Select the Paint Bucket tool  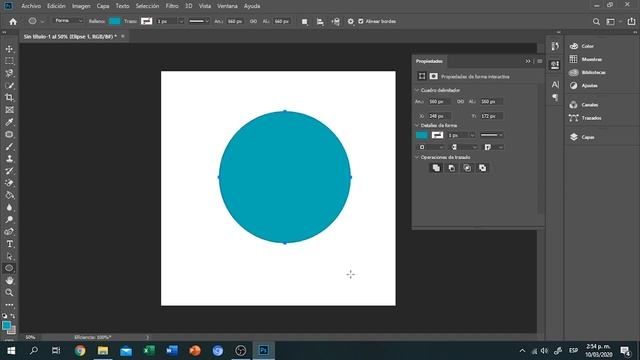(9, 195)
